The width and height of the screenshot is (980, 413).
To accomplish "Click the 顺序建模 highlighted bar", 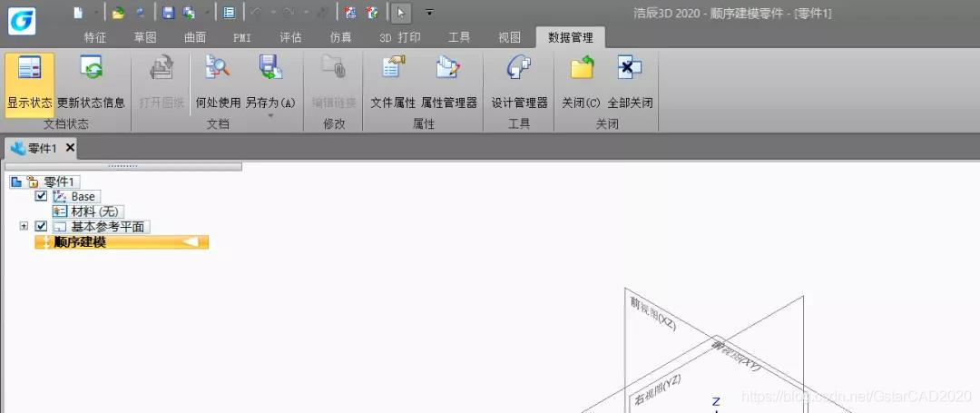I will (122, 241).
